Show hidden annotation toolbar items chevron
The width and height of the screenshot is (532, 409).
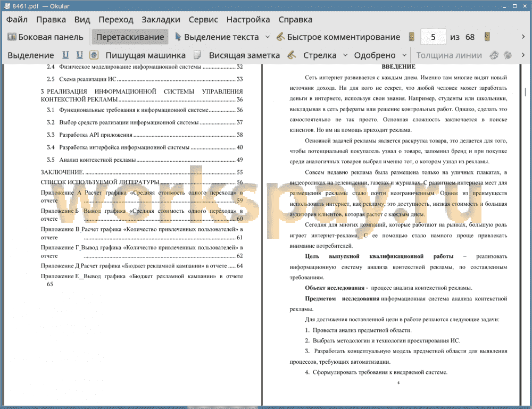click(x=523, y=55)
